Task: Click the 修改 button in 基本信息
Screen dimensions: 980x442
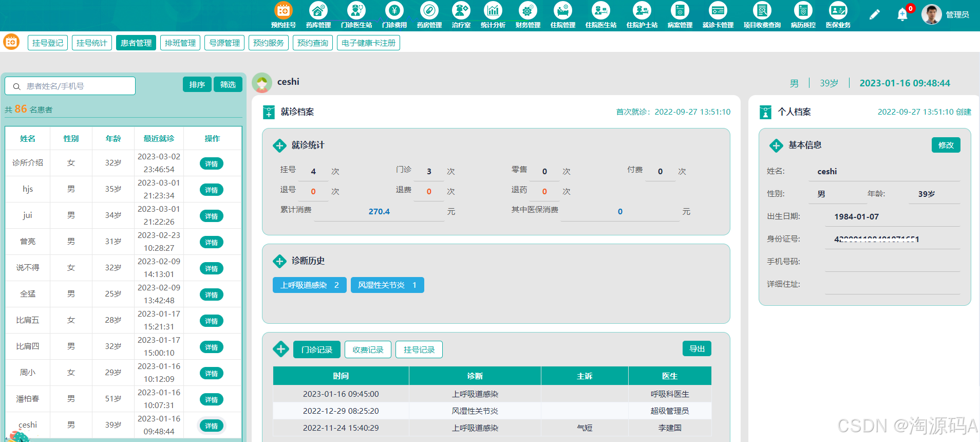Action: pos(946,145)
